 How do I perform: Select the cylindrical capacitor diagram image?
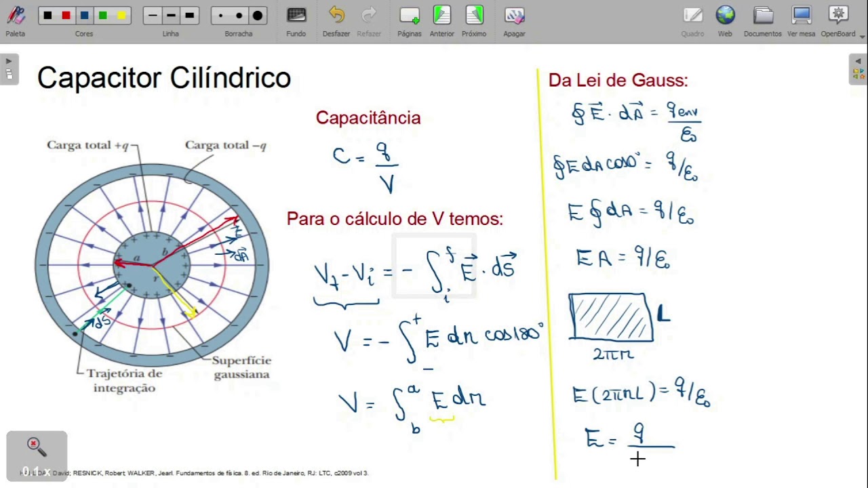point(152,265)
